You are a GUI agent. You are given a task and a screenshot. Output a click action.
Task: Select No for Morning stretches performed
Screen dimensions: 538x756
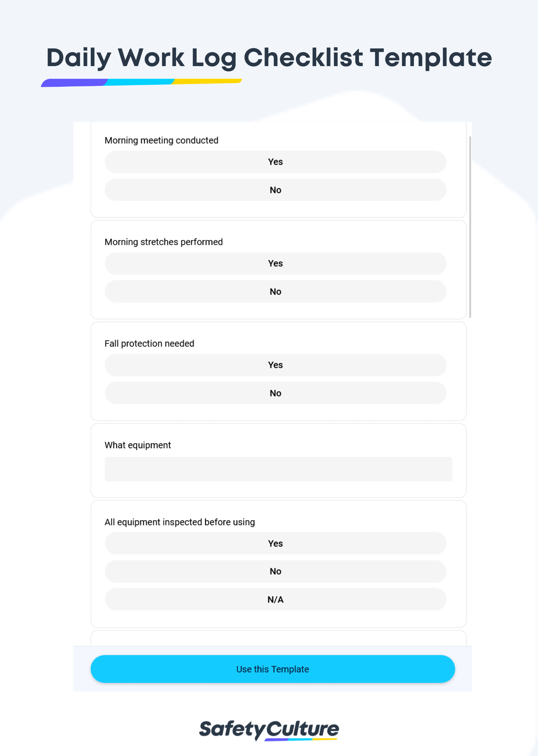coord(275,291)
